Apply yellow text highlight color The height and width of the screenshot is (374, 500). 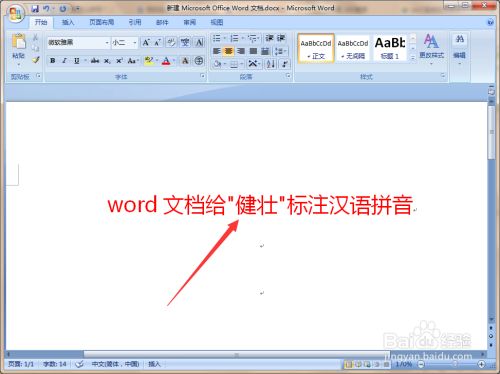pyautogui.click(x=148, y=61)
